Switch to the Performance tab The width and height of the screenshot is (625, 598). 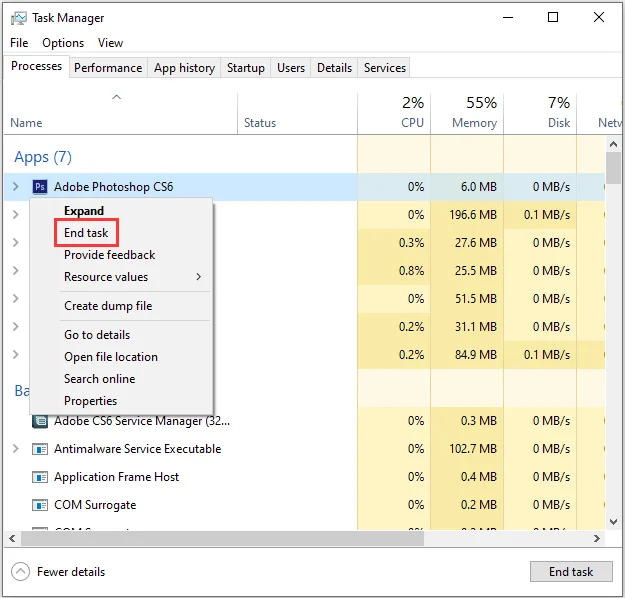[108, 68]
